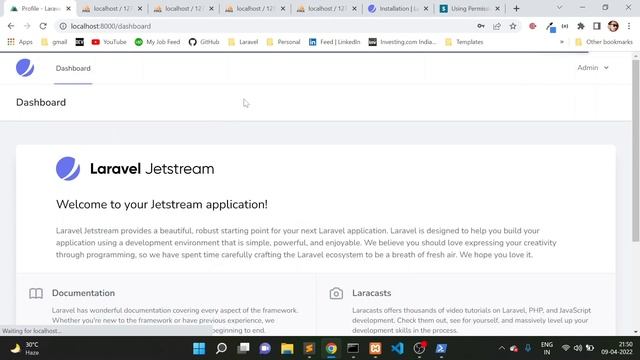Open File Explorer from the taskbar
640x360 pixels.
287,348
